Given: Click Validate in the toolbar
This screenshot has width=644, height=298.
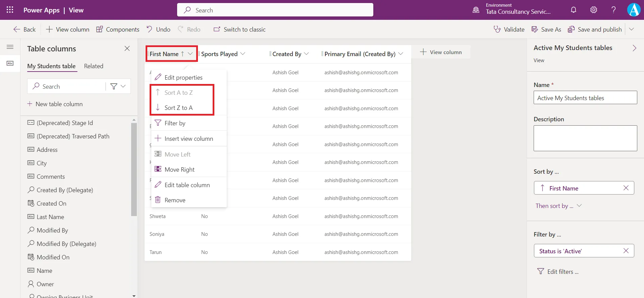Looking at the screenshot, I should click(x=509, y=30).
